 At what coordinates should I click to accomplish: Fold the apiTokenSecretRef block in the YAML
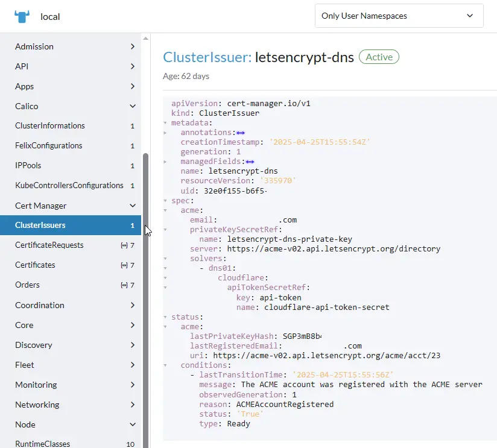click(x=165, y=288)
